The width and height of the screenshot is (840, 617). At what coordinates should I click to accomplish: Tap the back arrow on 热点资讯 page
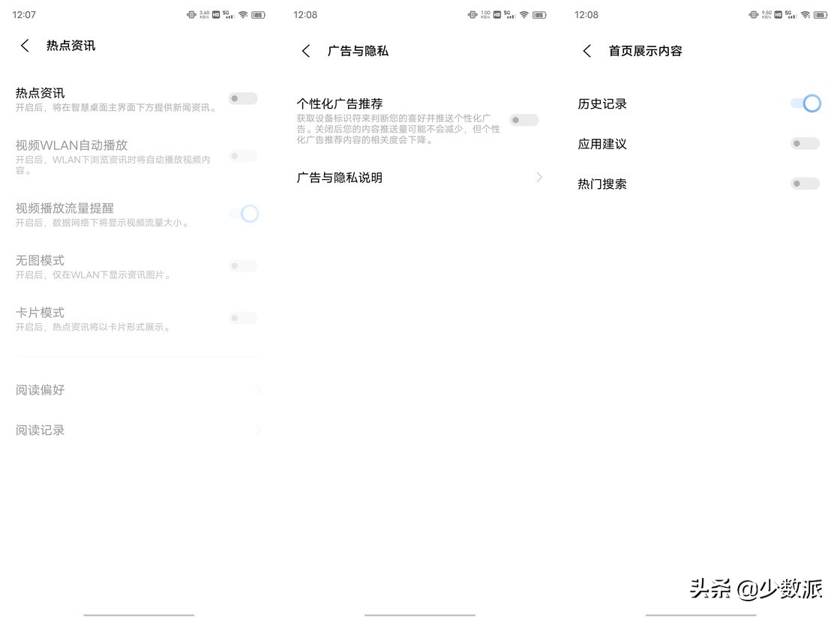[x=25, y=45]
